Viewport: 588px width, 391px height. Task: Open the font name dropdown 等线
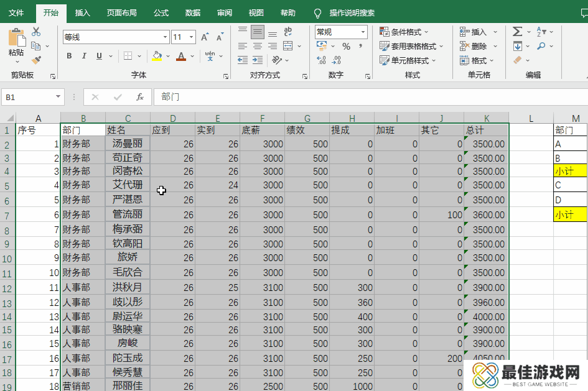point(165,37)
